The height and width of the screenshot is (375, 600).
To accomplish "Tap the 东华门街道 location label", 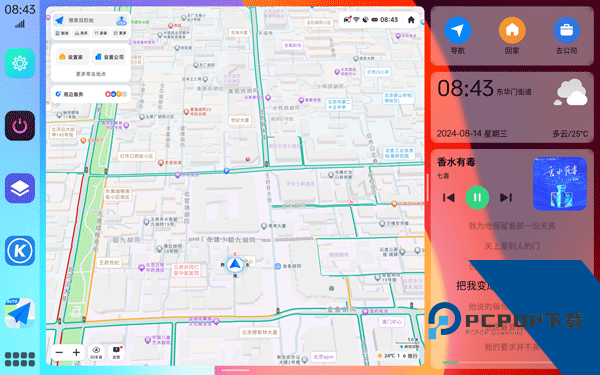I will [x=514, y=92].
